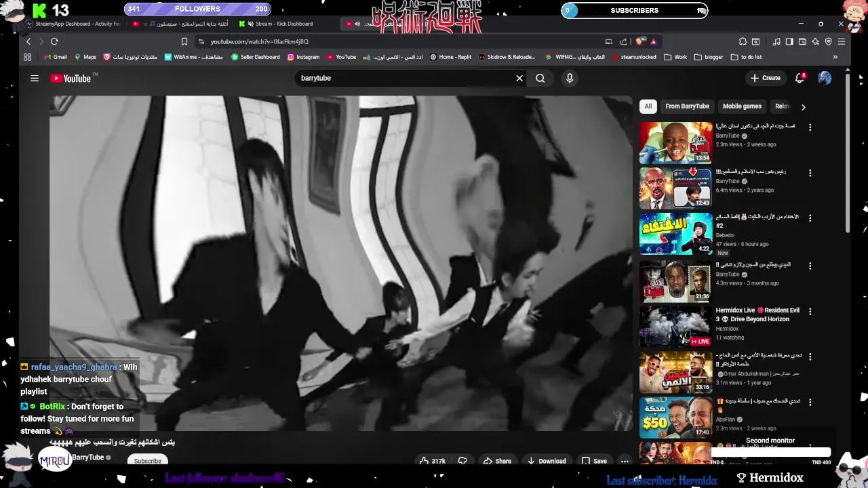Switch to StreamyApp Dashboard tab

tap(73, 24)
